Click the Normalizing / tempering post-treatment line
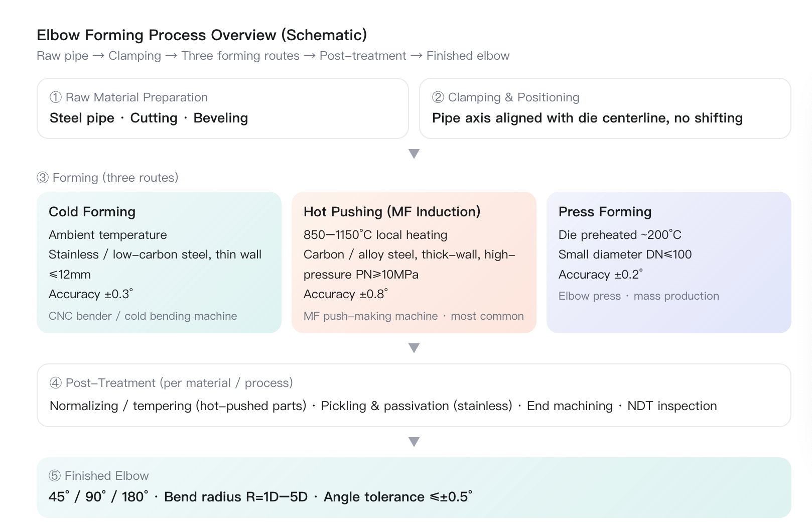The width and height of the screenshot is (812, 522). [383, 406]
